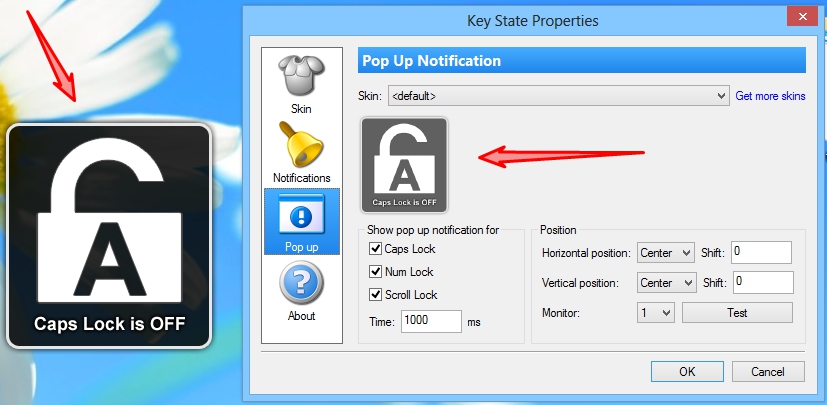
Task: Open the Vertical position dropdown
Action: click(666, 283)
